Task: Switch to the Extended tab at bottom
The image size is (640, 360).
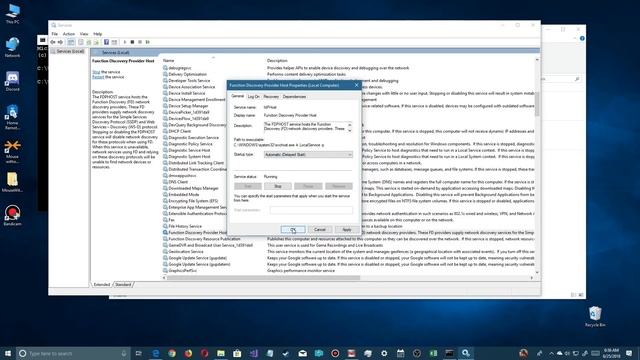Action: click(x=102, y=284)
